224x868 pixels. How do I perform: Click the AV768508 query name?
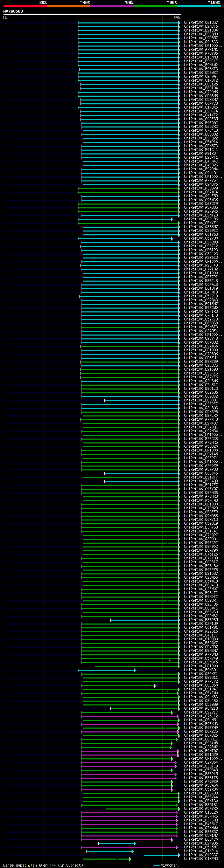13,11
